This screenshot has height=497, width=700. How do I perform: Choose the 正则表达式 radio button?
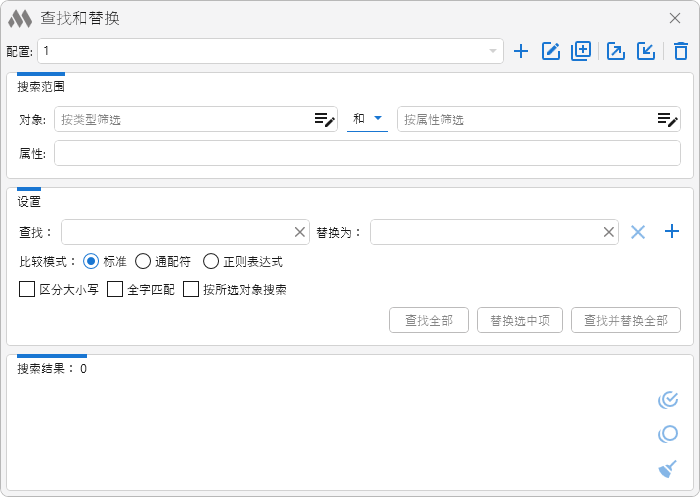(211, 262)
